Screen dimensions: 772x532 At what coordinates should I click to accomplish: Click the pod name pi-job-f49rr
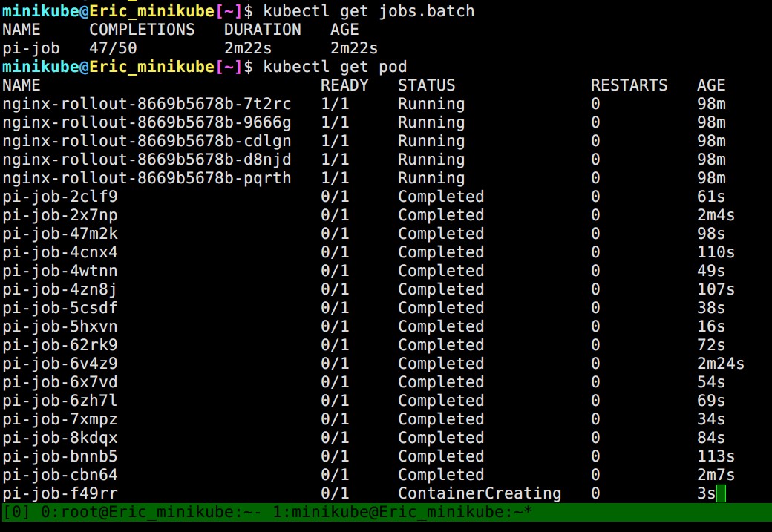(60, 493)
